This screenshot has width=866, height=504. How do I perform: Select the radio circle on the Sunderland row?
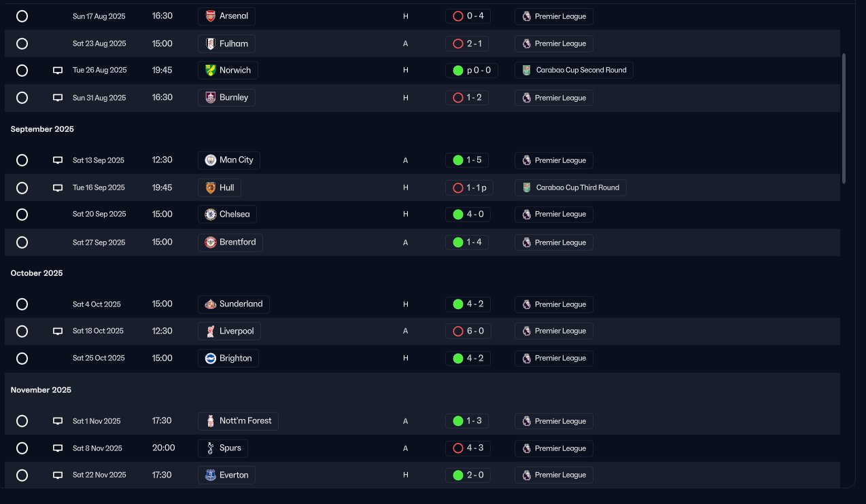(x=22, y=304)
